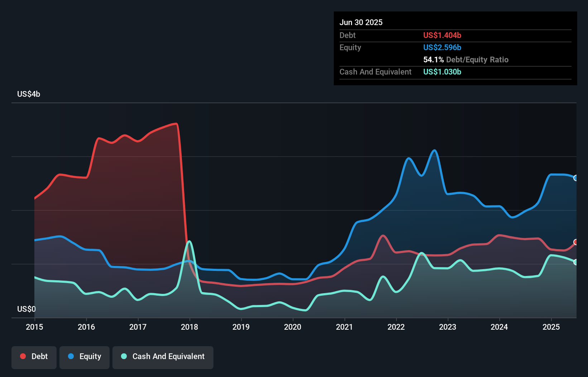This screenshot has height=377, width=588.
Task: Click the Cash endpoint marker on chart right edge
Action: tap(575, 263)
